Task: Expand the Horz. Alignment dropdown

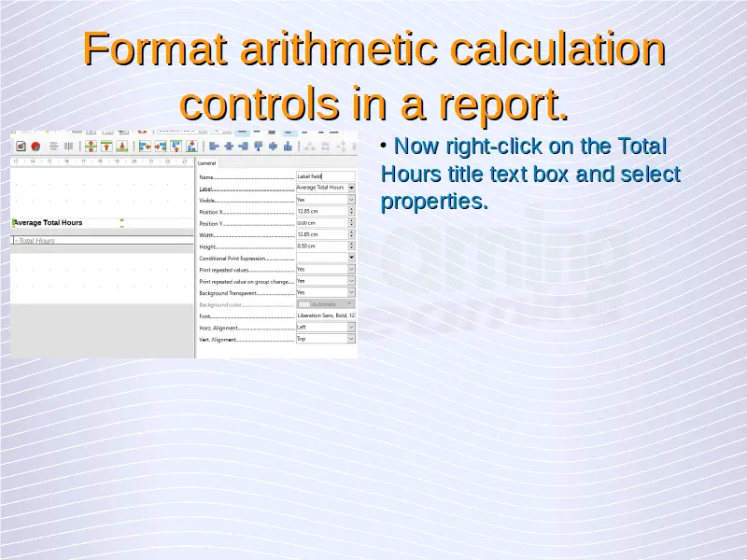Action: [x=352, y=328]
